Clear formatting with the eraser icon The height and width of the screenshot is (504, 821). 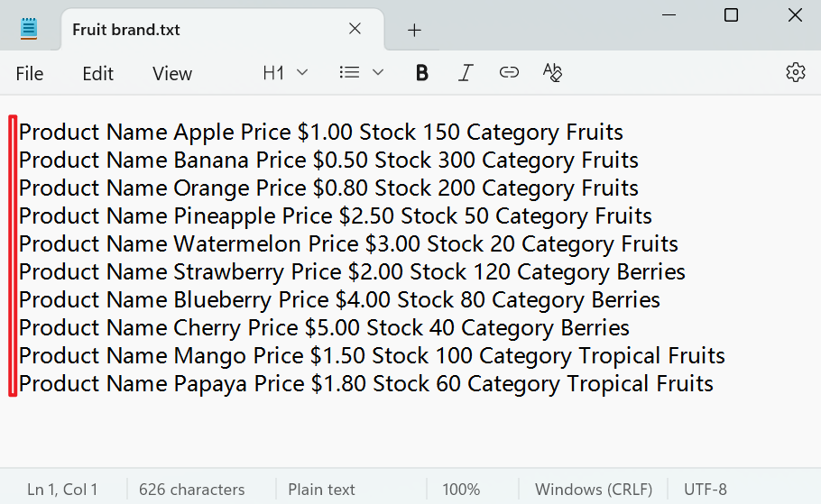553,73
